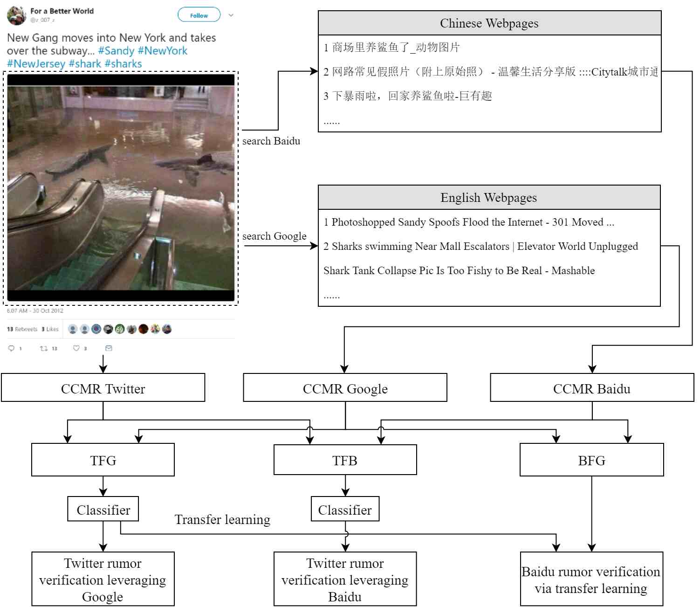Select Photoshopped Sandy Spoofs Flood the Internet result
Image resolution: width=700 pixels, height=607 pixels.
469,222
